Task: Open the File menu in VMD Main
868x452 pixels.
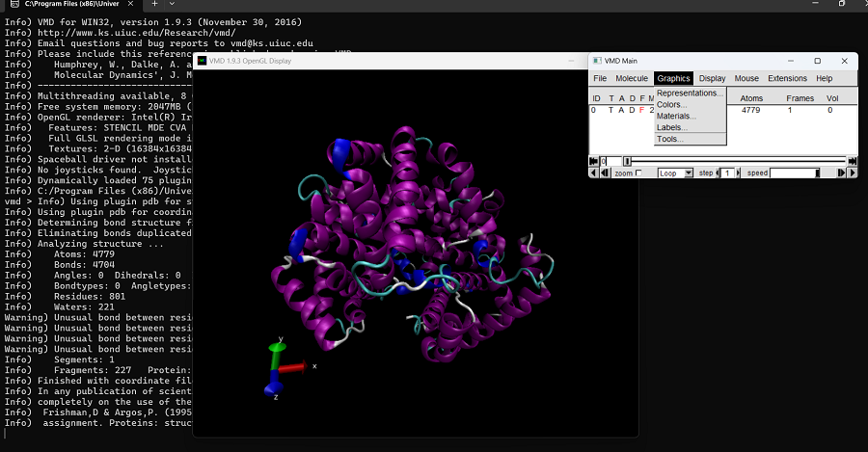Action: click(600, 79)
